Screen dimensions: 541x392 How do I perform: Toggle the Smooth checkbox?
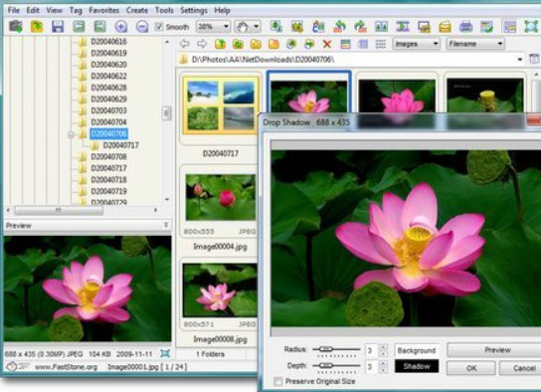tap(159, 27)
